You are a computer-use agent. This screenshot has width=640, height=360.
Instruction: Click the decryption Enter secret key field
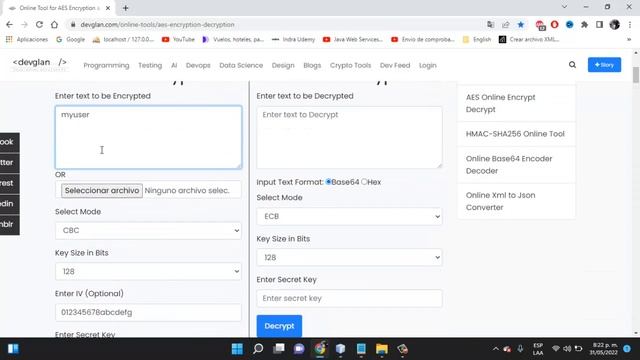pos(349,298)
